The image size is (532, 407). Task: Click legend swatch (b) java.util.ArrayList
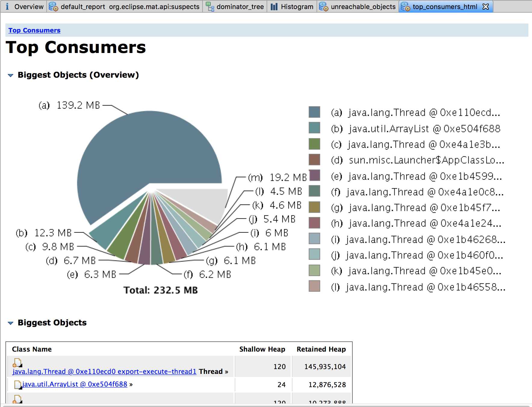pyautogui.click(x=314, y=128)
